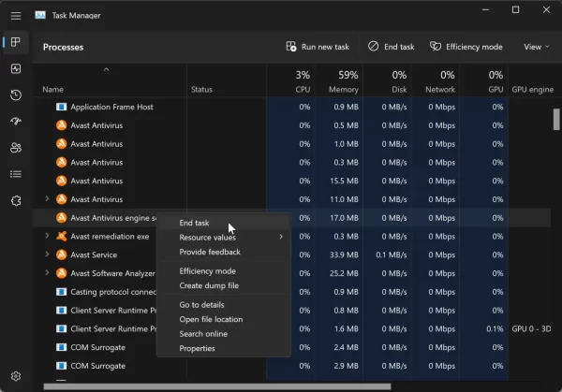This screenshot has width=562, height=392.
Task: Choose End task in the context menu
Action: click(224, 223)
